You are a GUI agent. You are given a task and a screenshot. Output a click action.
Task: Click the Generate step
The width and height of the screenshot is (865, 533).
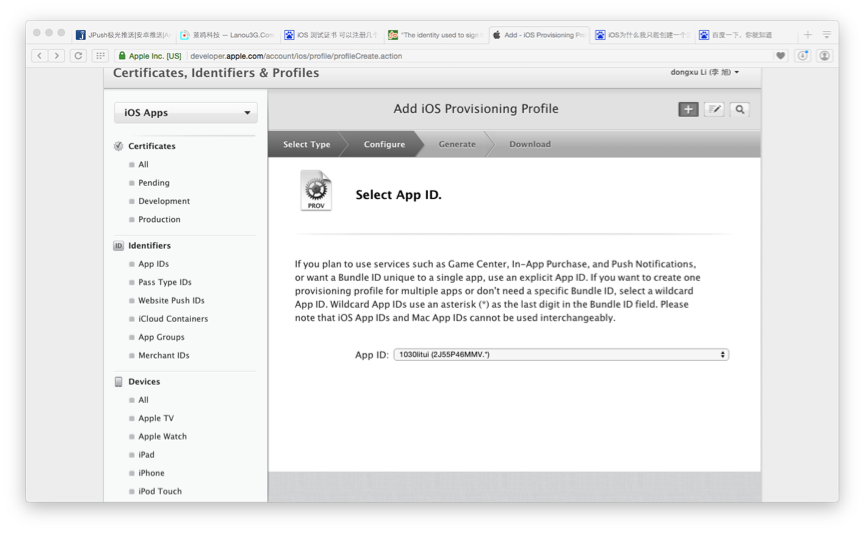tap(457, 144)
